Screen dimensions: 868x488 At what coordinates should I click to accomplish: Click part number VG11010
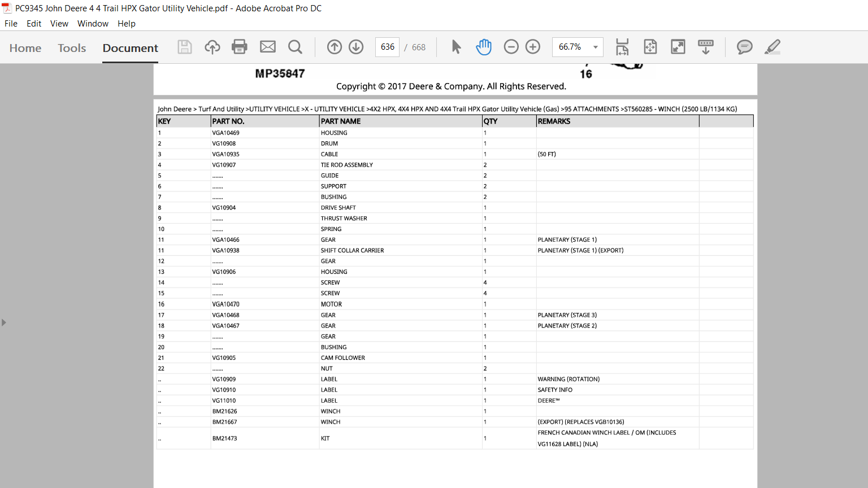(224, 401)
